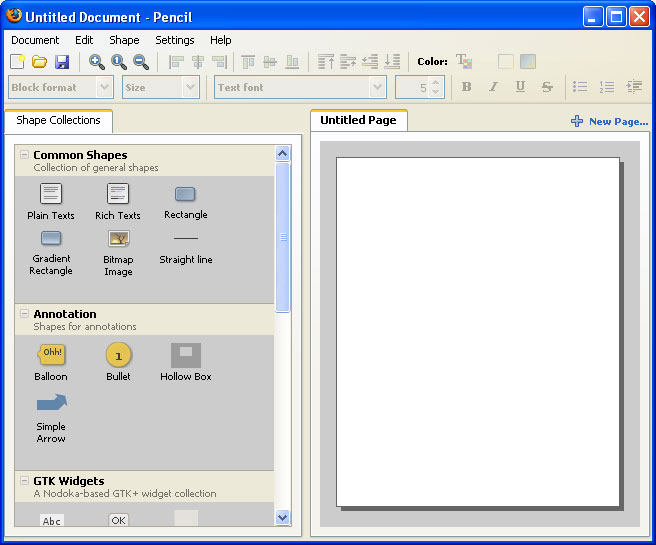Image resolution: width=656 pixels, height=545 pixels.
Task: Select the Balloon annotation shape
Action: (51, 355)
